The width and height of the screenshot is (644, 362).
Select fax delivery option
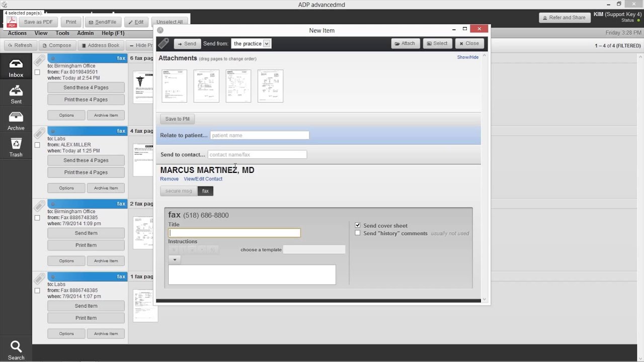[x=205, y=191]
